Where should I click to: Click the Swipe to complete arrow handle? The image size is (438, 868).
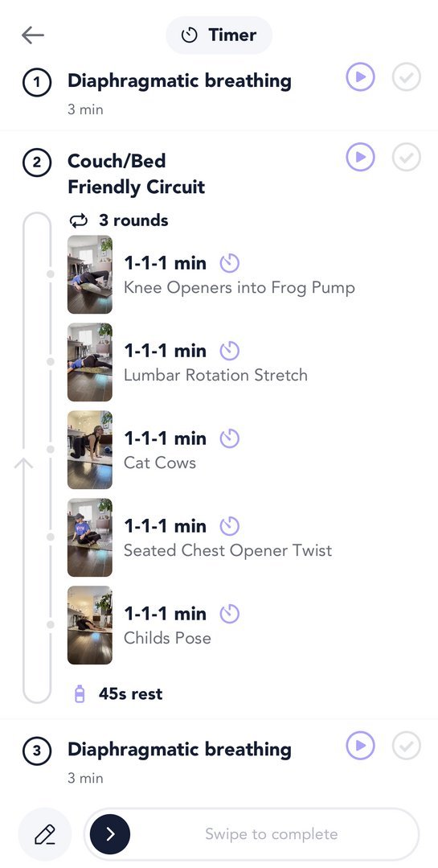coord(110,834)
